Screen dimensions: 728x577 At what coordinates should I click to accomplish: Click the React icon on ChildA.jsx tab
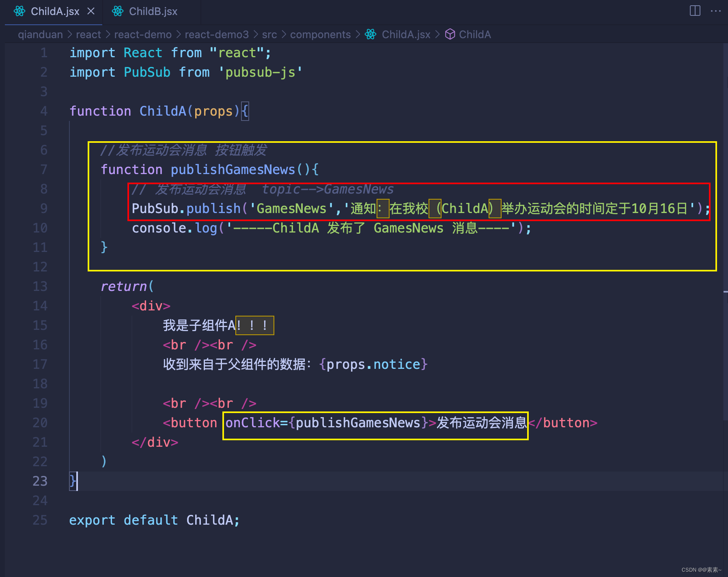click(x=19, y=11)
